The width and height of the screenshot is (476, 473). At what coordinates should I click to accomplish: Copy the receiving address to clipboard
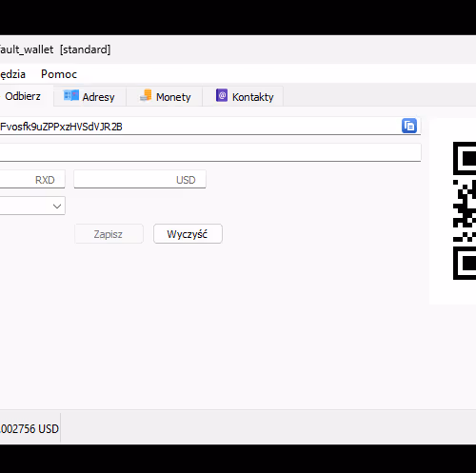coord(409,126)
